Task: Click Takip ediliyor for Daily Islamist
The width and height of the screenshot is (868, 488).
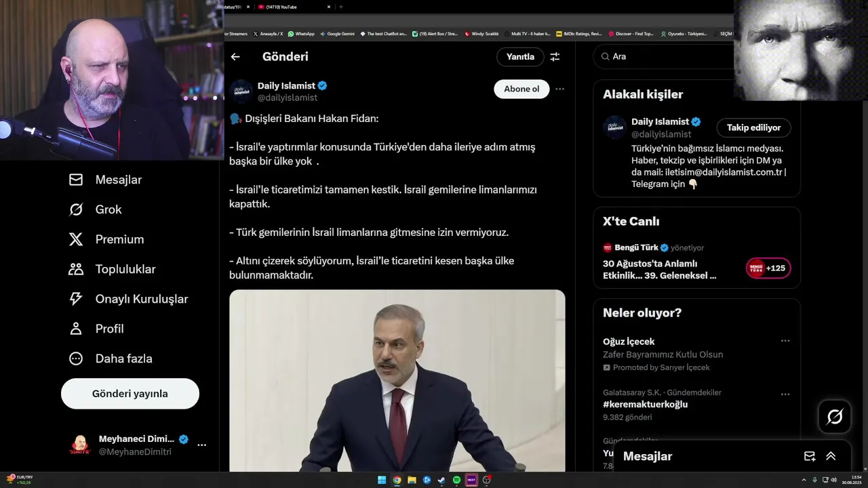Action: (x=753, y=127)
